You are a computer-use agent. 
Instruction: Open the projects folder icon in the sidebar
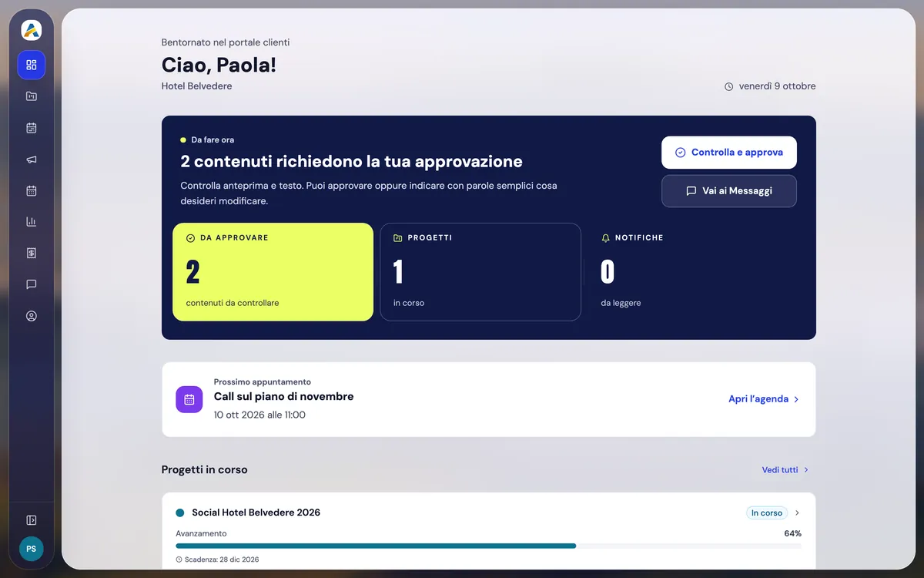(32, 96)
